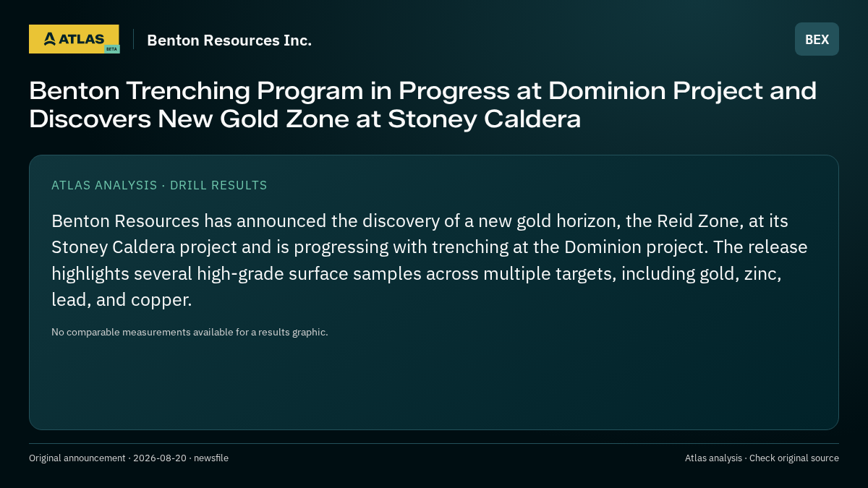Click the Original announcement date footer text

click(129, 458)
